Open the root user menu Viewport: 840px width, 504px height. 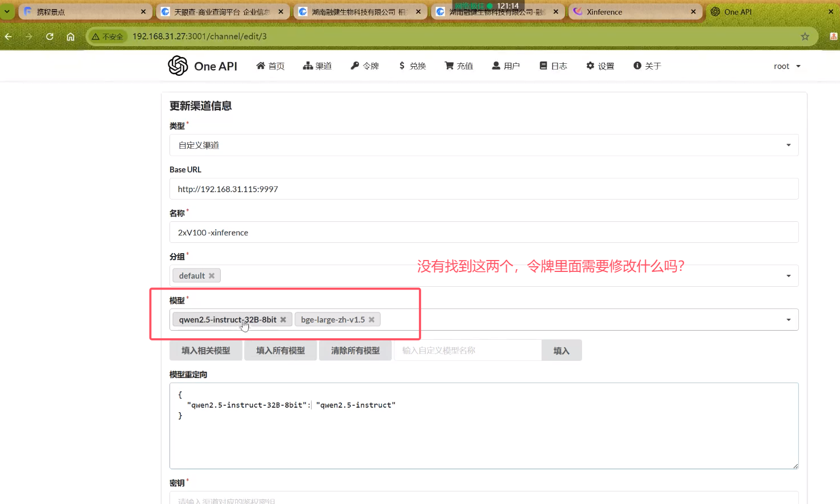click(x=787, y=66)
